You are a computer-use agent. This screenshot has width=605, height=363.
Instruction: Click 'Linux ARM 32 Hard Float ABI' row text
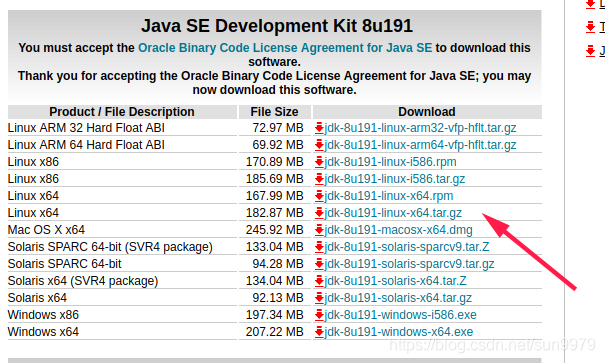point(86,128)
